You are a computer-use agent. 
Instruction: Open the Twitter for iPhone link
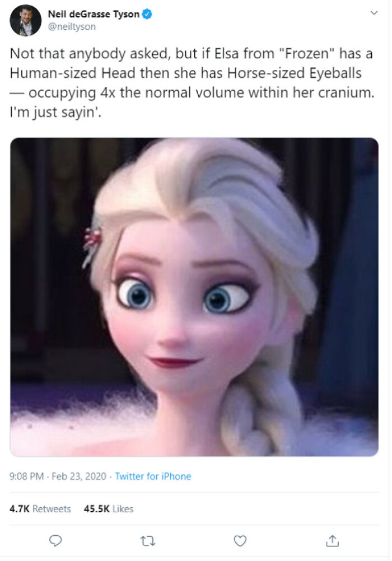click(153, 476)
